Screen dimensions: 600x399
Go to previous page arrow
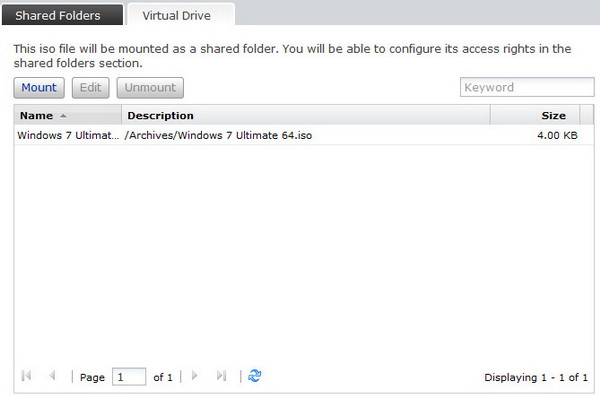coord(52,376)
